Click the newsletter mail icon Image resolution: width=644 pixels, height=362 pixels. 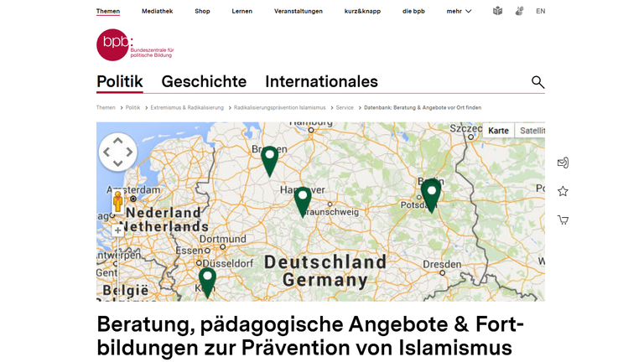pos(563,163)
